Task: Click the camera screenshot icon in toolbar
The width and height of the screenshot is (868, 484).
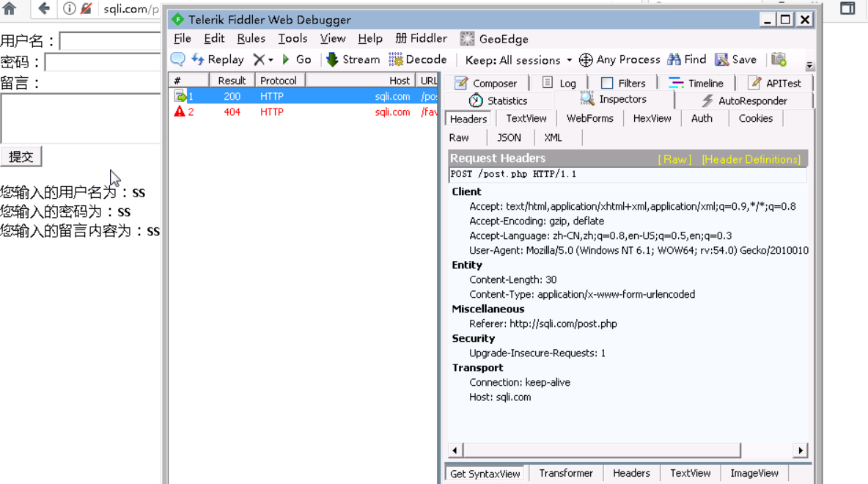Action: coord(779,59)
